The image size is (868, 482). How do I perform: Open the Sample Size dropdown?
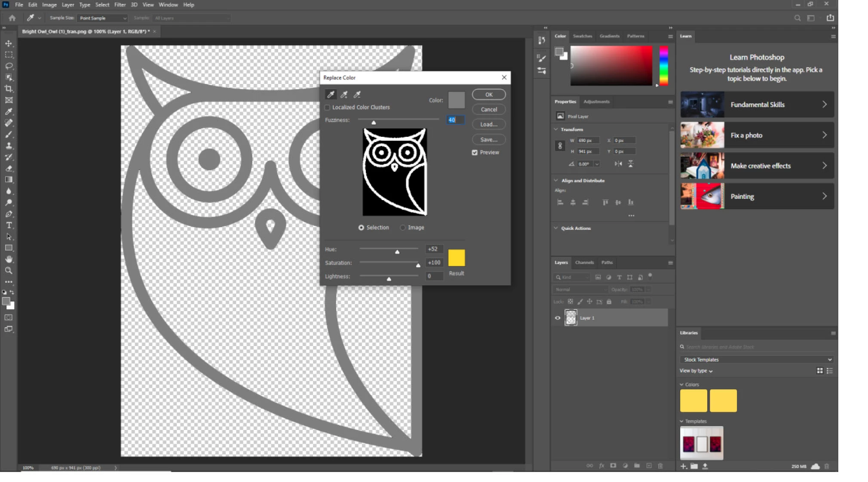(x=103, y=18)
